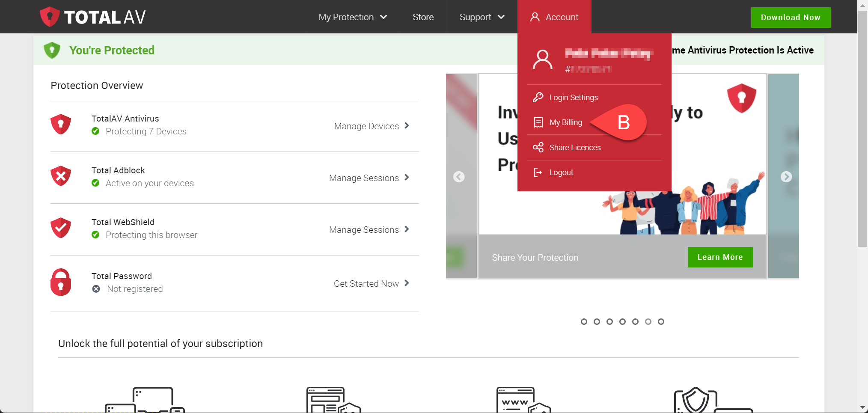The height and width of the screenshot is (413, 868).
Task: Click the shield and laptop illustration icon
Action: 713,400
